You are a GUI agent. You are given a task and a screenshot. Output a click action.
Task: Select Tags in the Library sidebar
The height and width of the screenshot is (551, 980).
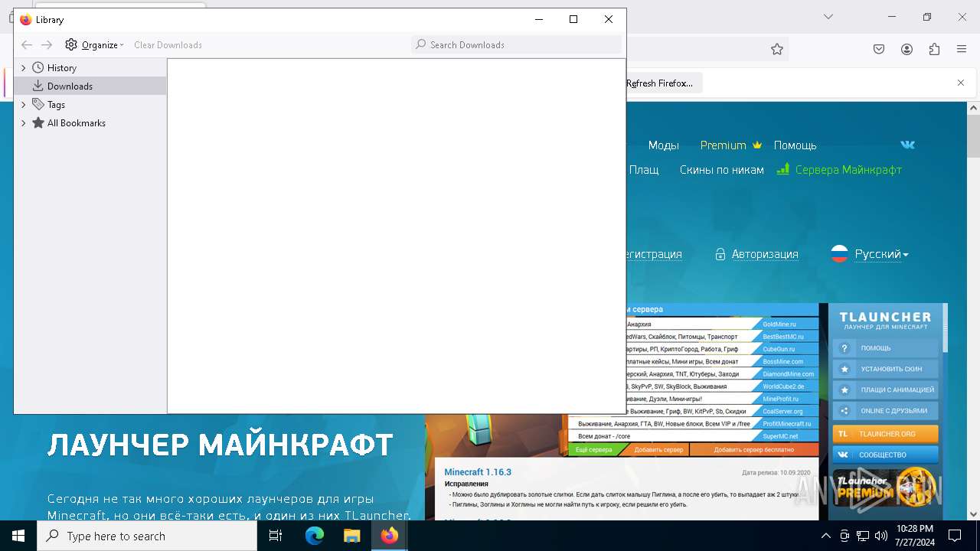click(x=56, y=105)
